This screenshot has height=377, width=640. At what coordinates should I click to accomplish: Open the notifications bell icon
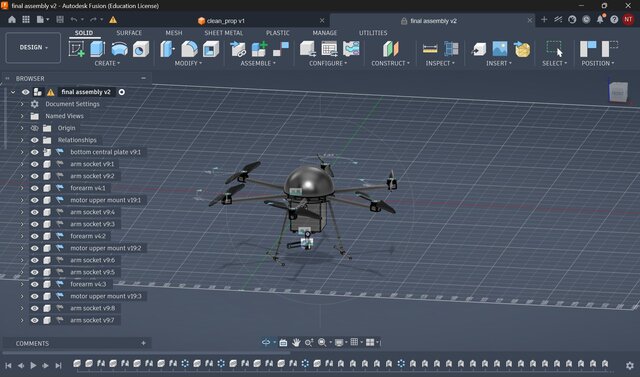click(600, 19)
